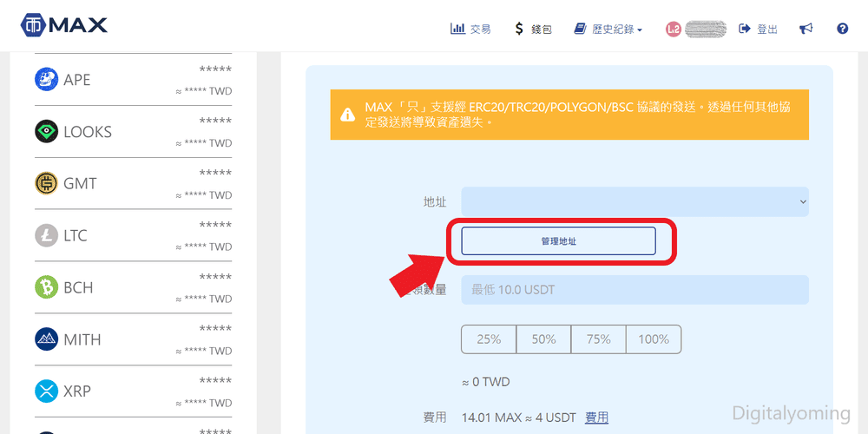Viewport: 868px width, 434px height.
Task: Open the 費用 fee link
Action: tap(597, 417)
